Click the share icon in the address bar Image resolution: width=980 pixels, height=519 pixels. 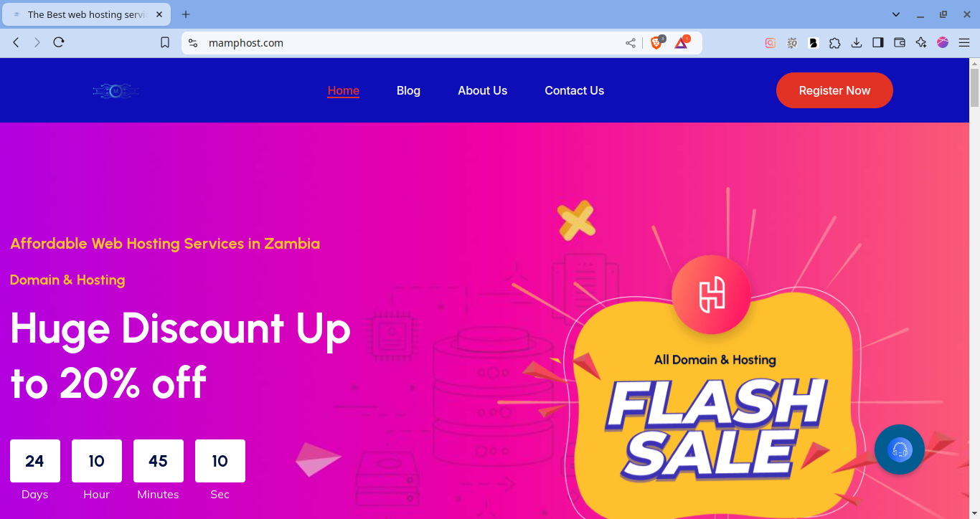pyautogui.click(x=631, y=43)
